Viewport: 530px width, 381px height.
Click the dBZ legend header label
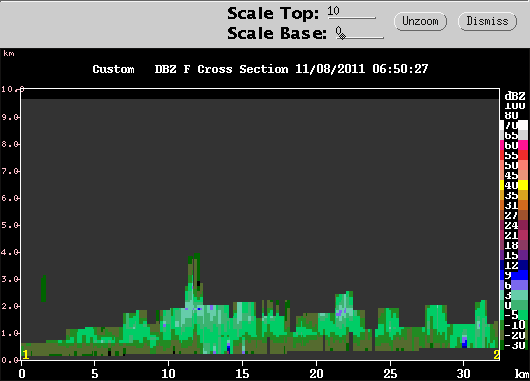pos(515,96)
